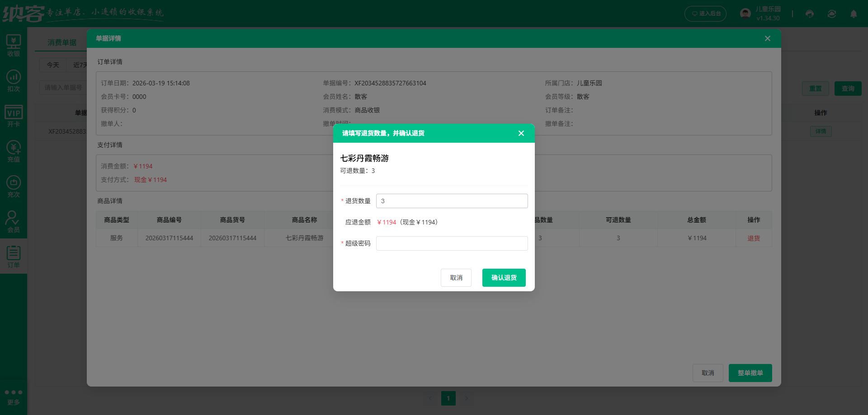Screen dimensions: 868x415
Task: Click the 退货数量 input field
Action: coord(452,201)
